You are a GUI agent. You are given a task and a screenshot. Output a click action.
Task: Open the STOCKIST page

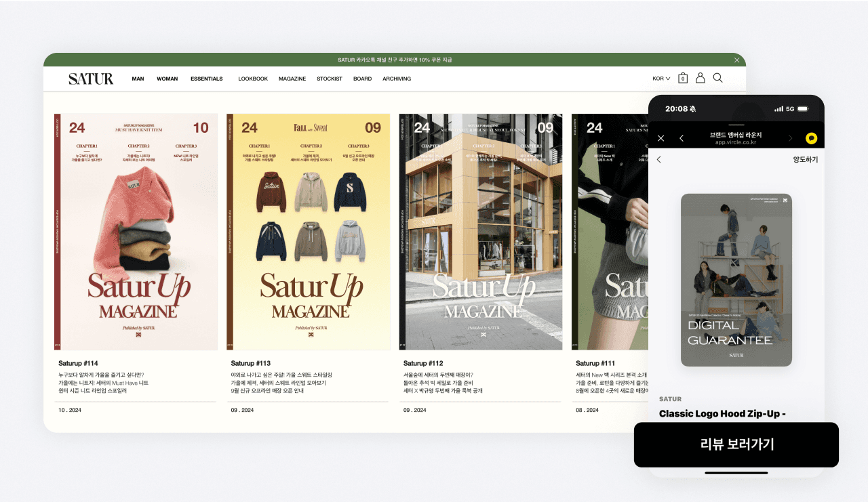coord(330,79)
